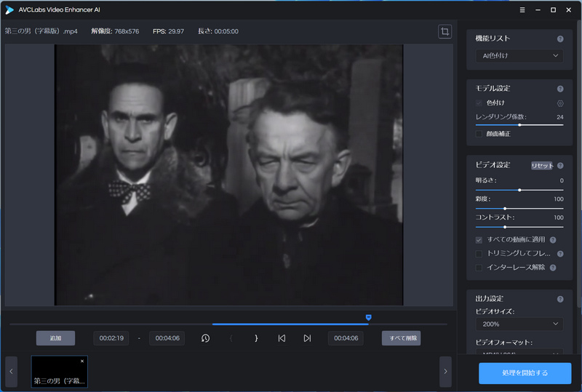Uncheck すべての動画に適用

pos(479,240)
